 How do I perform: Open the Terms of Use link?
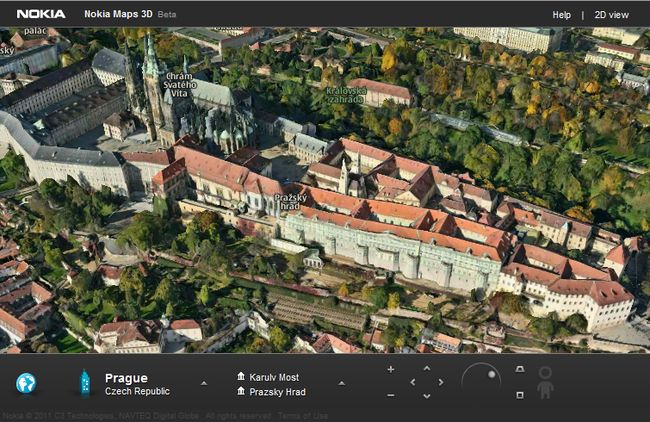tap(303, 415)
